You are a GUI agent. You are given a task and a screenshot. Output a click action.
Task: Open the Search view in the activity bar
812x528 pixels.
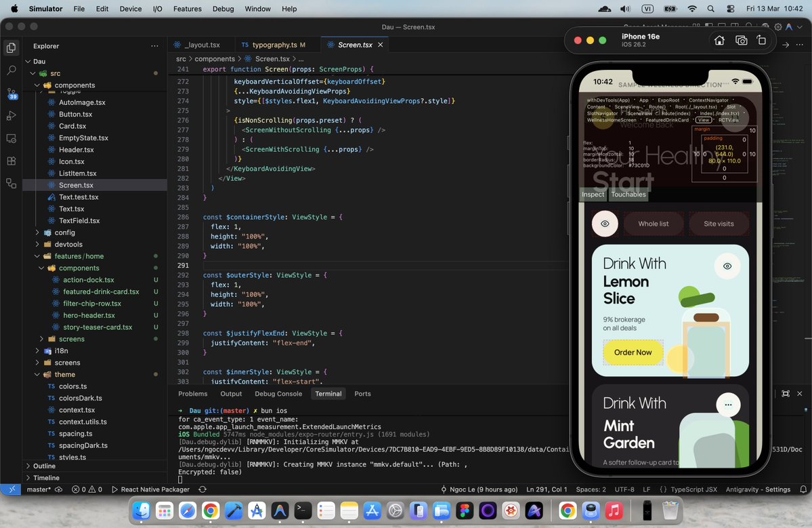pos(11,70)
